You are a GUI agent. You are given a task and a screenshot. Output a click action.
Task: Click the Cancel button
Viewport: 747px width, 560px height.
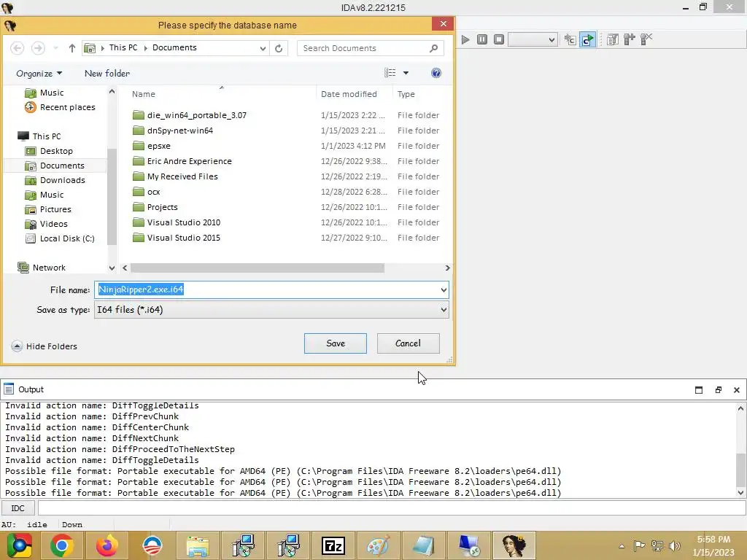click(x=409, y=343)
